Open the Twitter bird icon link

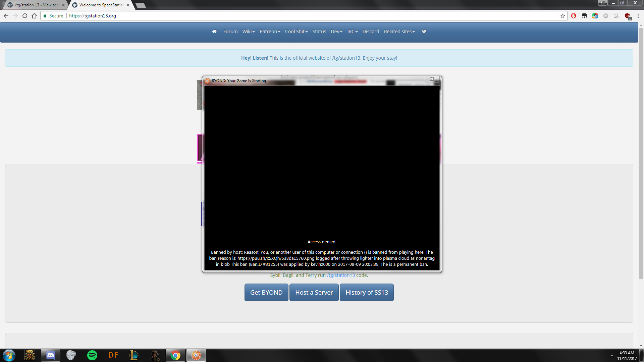tap(424, 32)
